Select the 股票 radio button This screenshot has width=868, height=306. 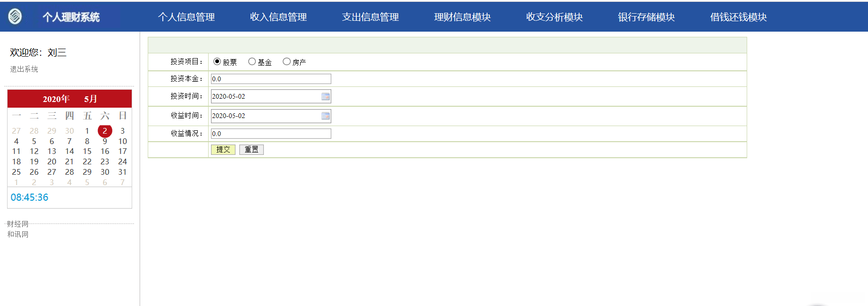click(x=217, y=61)
